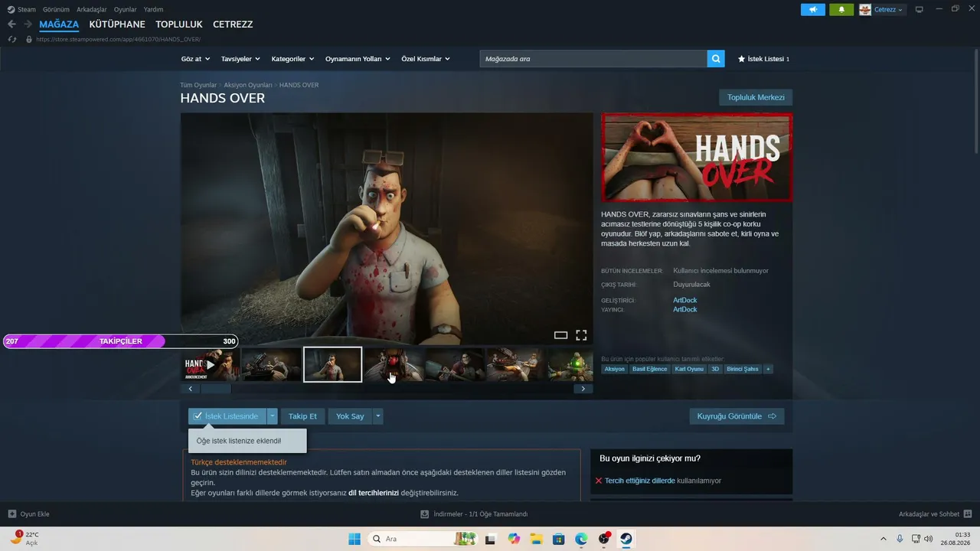Image resolution: width=980 pixels, height=551 pixels.
Task: Click the Kuyruğu Görüntüle button
Action: pos(737,416)
